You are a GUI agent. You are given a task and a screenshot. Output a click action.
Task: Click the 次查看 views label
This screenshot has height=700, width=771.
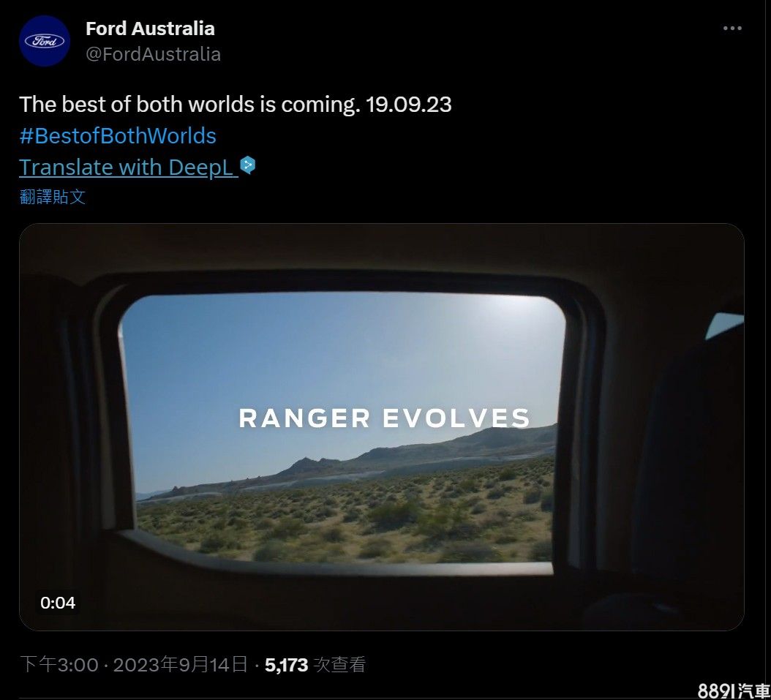click(x=339, y=665)
